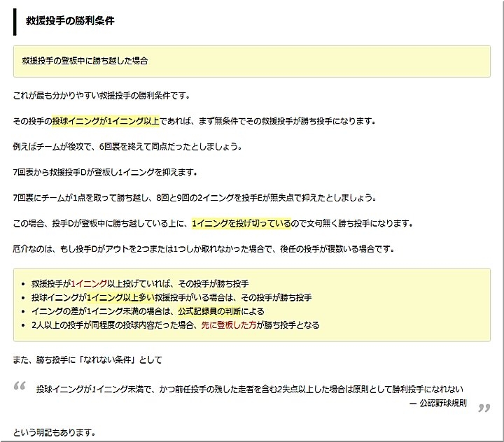Image resolution: width=504 pixels, height=442 pixels.
Task: Click the closing quotation mark icon
Action: click(482, 408)
